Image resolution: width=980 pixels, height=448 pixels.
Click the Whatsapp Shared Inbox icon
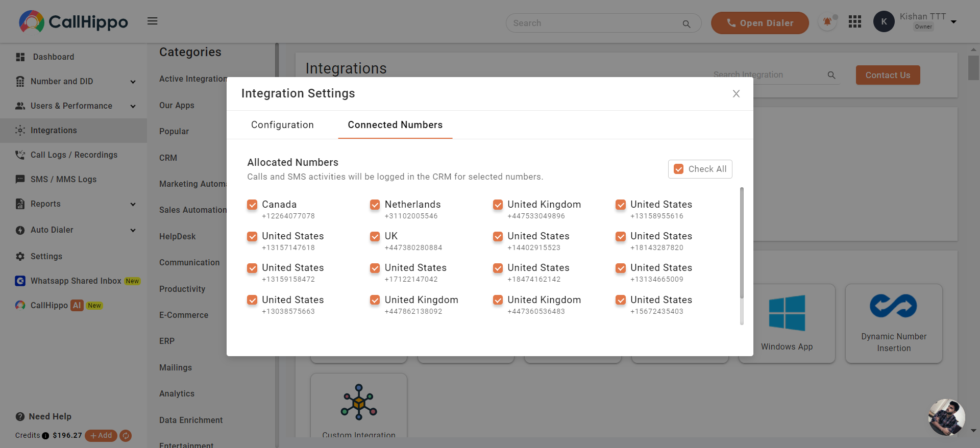pos(20,281)
